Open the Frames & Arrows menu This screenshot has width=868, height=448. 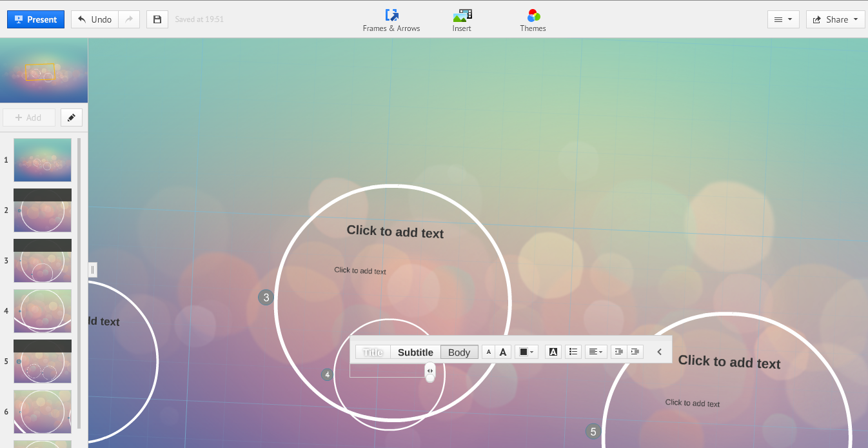coord(391,20)
